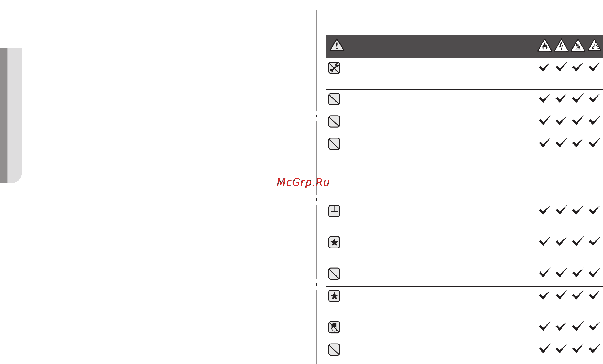Click the electric shock checkmark in the grounding row

pyautogui.click(x=561, y=210)
